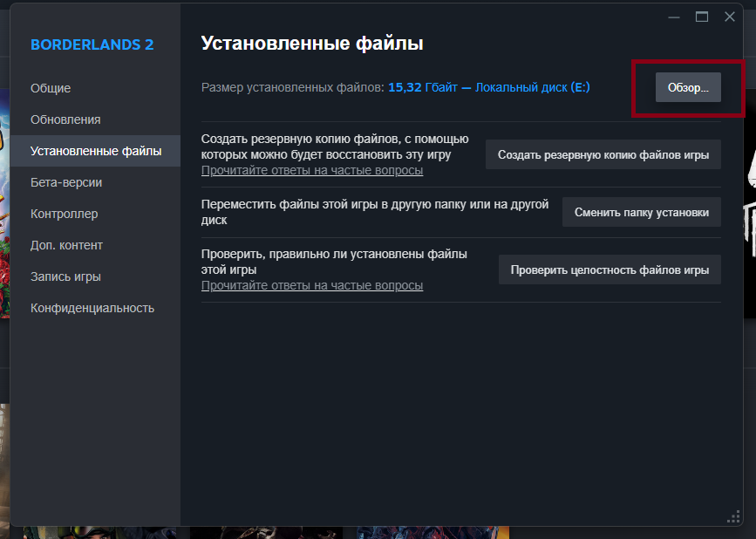The width and height of the screenshot is (756, 539).
Task: Open Запись игры section
Action: point(95,276)
